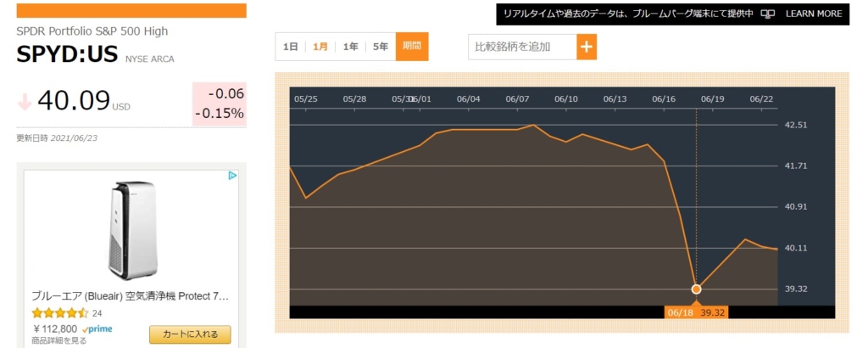Click the star rating in the ad
Viewport: 868px width, 348px height.
tap(60, 313)
